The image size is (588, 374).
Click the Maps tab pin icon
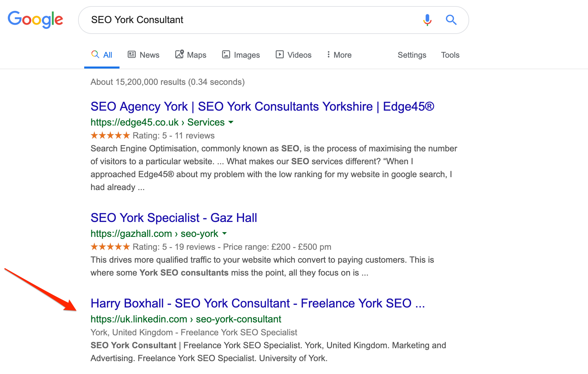(179, 54)
